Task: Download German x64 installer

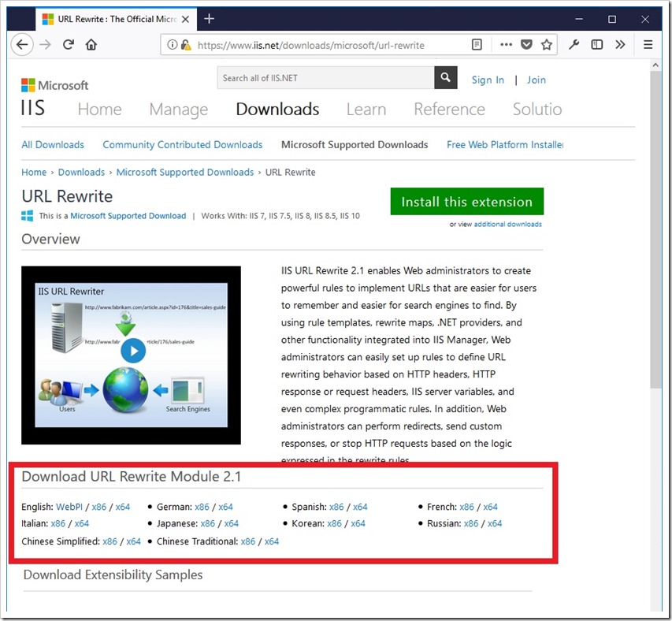Action: click(225, 507)
